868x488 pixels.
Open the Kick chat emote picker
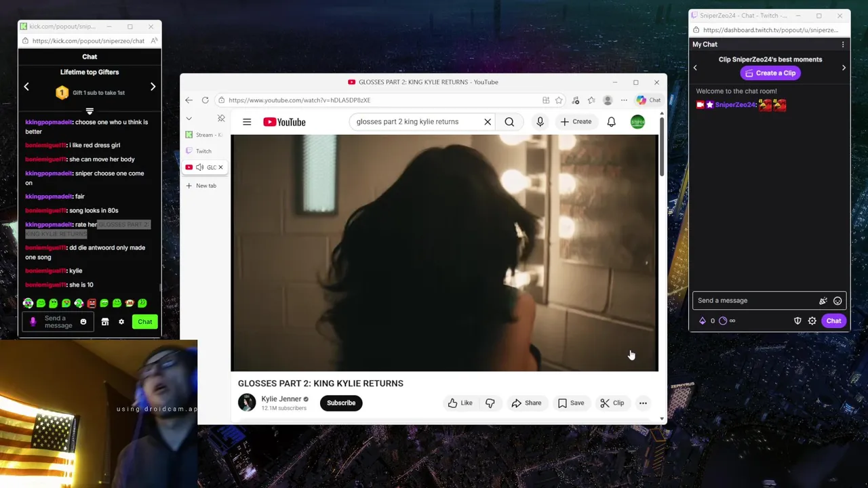click(x=83, y=322)
